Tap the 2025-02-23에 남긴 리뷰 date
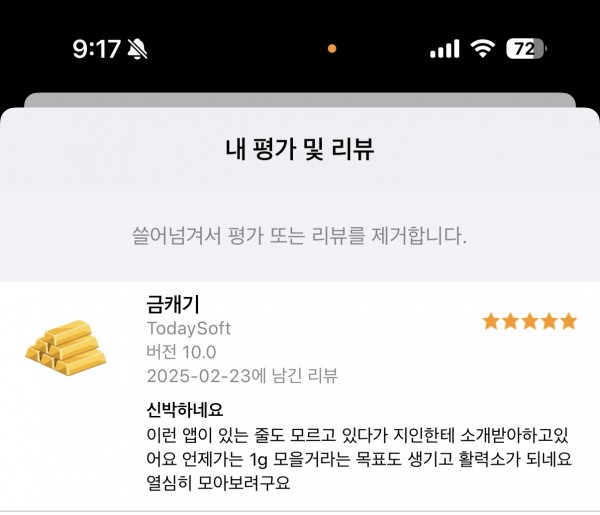Viewport: 600px width, 515px height. pyautogui.click(x=242, y=376)
